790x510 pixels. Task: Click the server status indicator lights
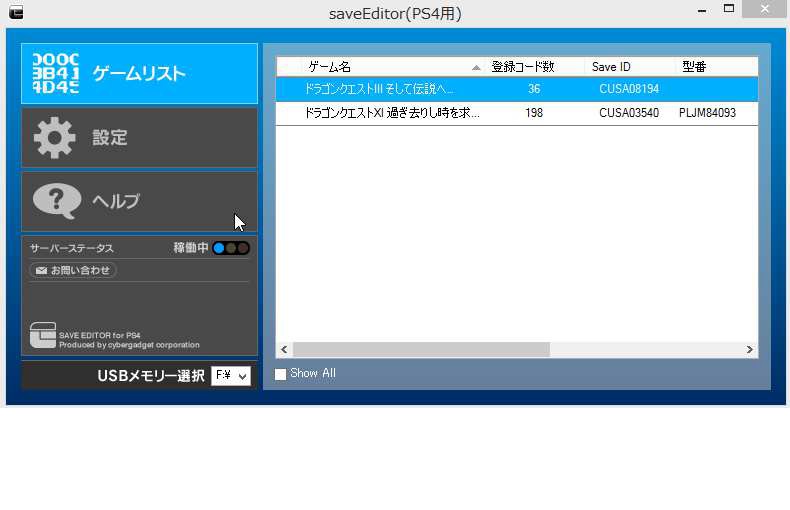(231, 248)
